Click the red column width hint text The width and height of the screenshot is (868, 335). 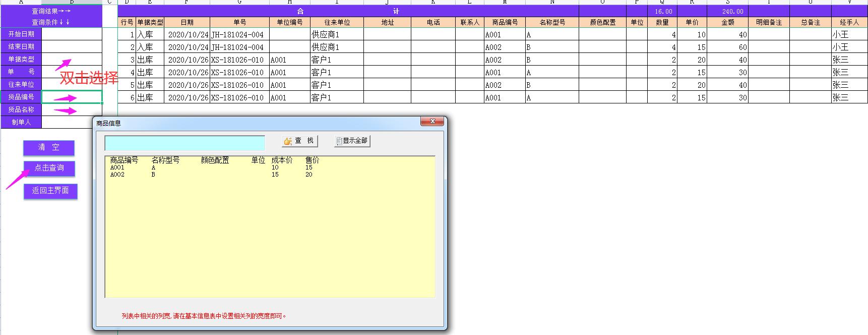point(204,316)
